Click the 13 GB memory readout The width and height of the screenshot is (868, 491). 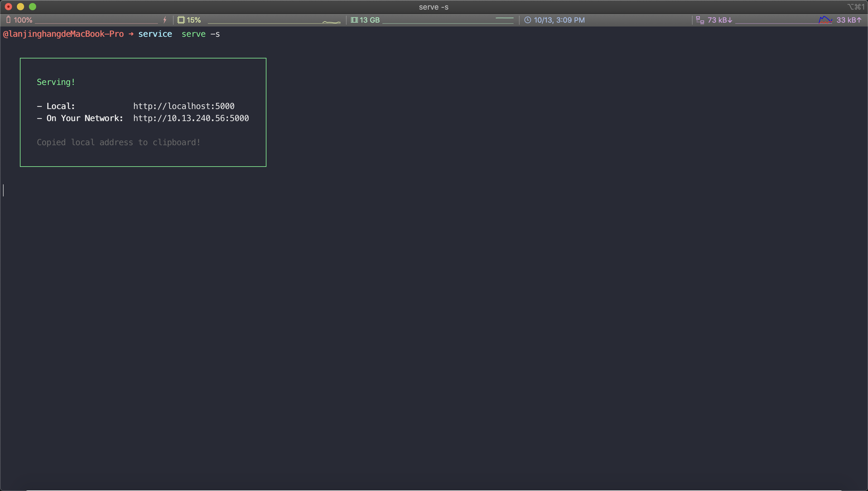pos(370,20)
